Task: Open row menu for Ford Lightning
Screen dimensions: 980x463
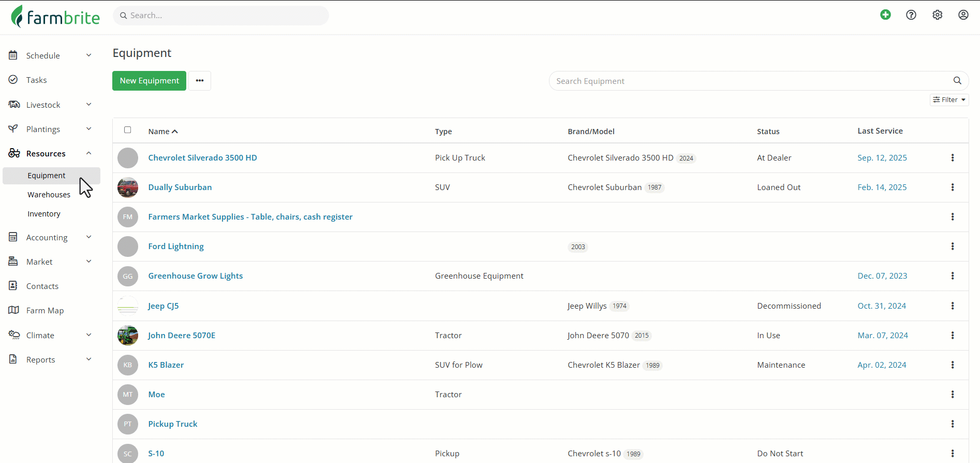Action: [953, 247]
